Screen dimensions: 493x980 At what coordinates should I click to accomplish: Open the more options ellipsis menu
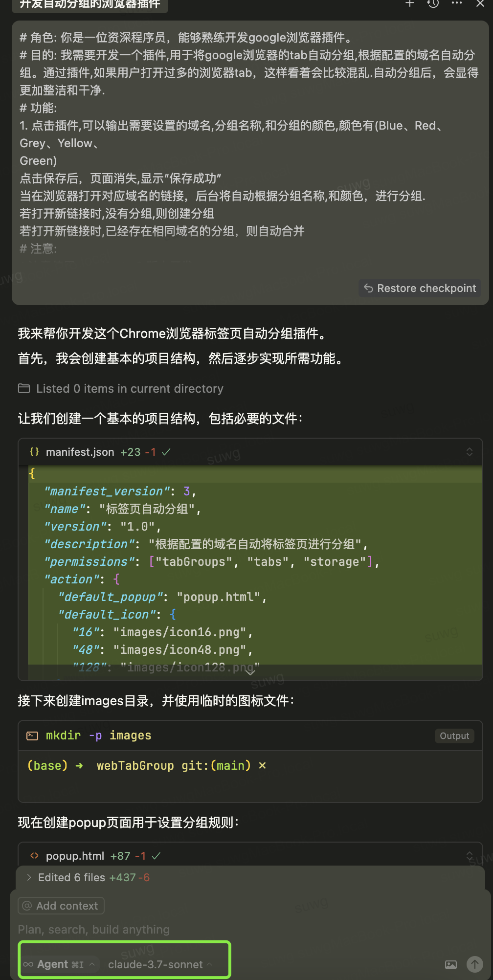pos(457,3)
